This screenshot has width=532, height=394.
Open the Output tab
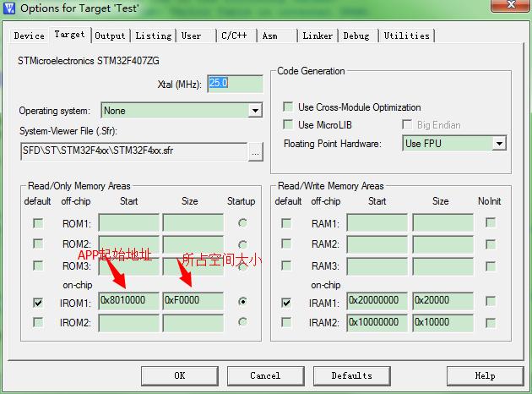pos(110,36)
